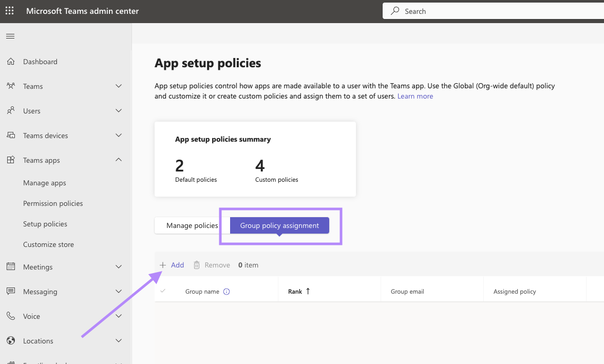The image size is (604, 364).
Task: Click the Dashboard home icon
Action: pyautogui.click(x=11, y=62)
